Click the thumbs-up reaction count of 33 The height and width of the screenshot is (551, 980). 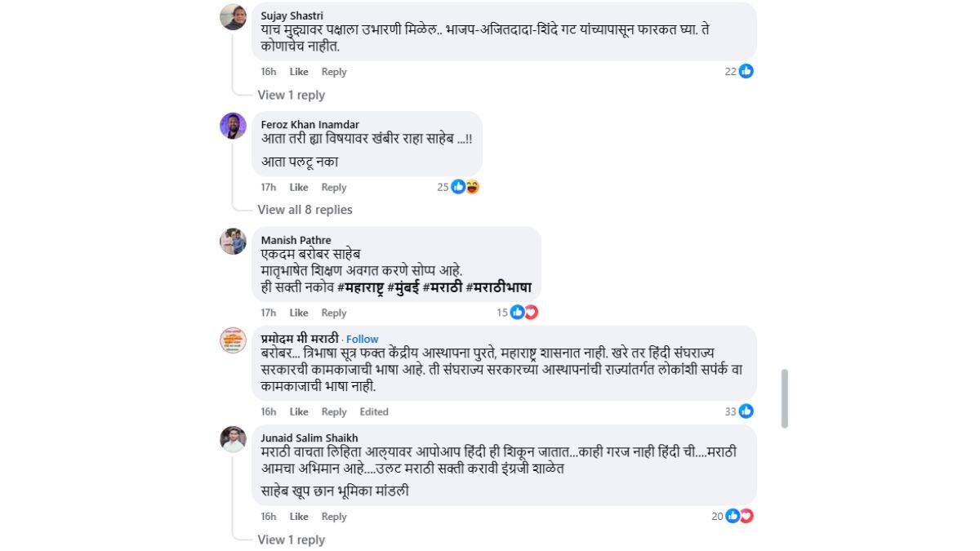tap(733, 411)
